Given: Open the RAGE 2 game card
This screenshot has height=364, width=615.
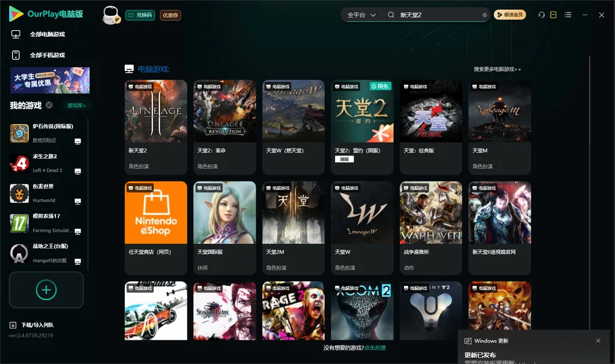Looking at the screenshot, I should 293,311.
